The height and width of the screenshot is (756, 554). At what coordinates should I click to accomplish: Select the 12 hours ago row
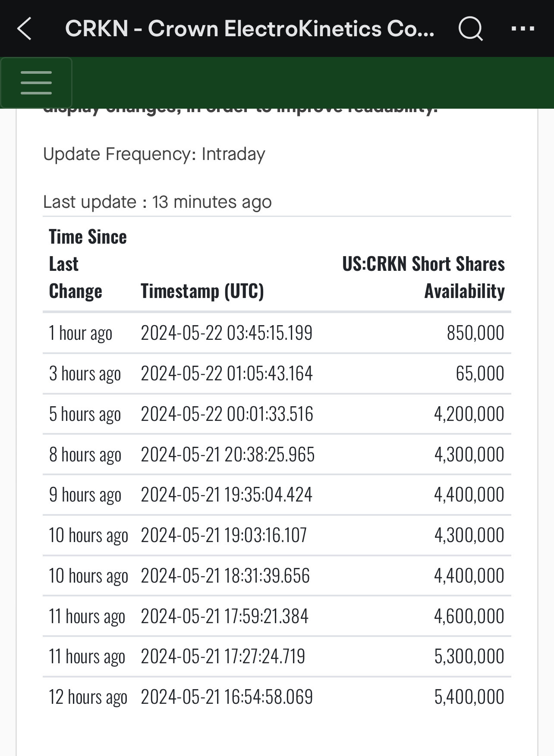[x=277, y=697]
